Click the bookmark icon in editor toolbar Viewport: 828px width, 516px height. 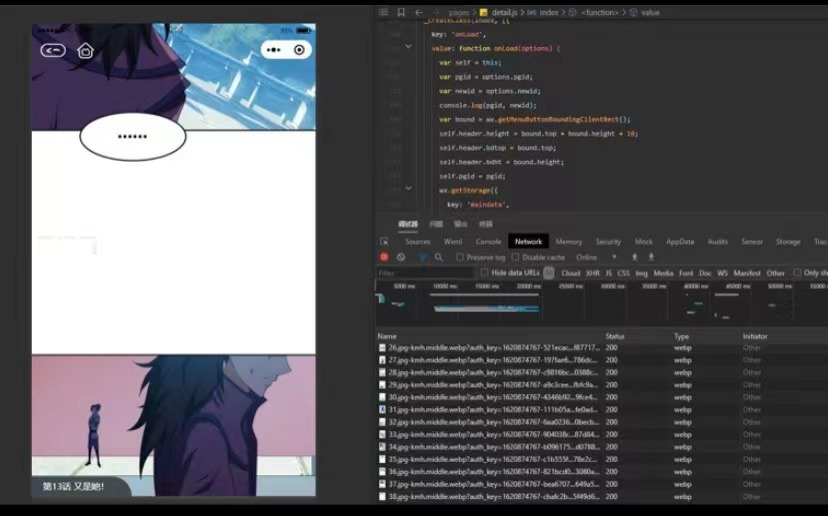click(x=401, y=12)
